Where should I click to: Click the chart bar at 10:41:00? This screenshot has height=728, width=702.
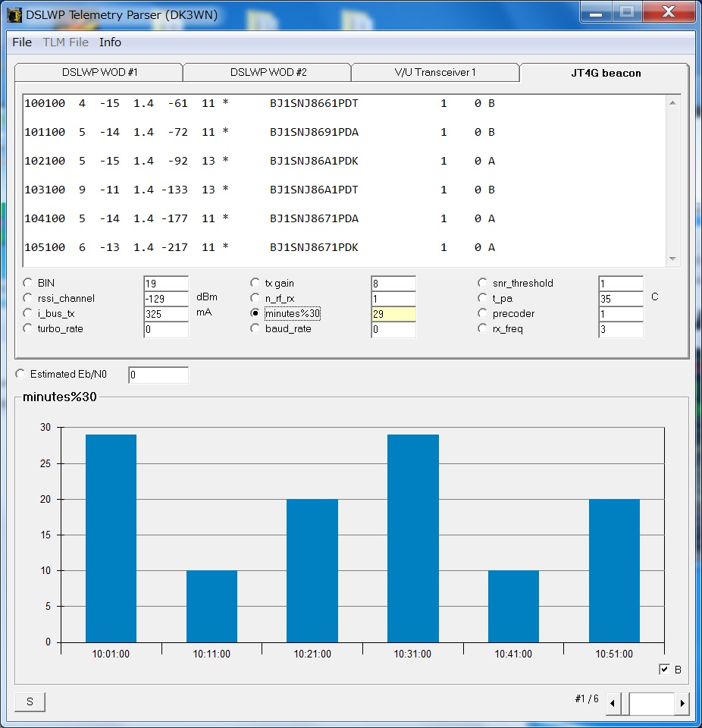[x=513, y=607]
